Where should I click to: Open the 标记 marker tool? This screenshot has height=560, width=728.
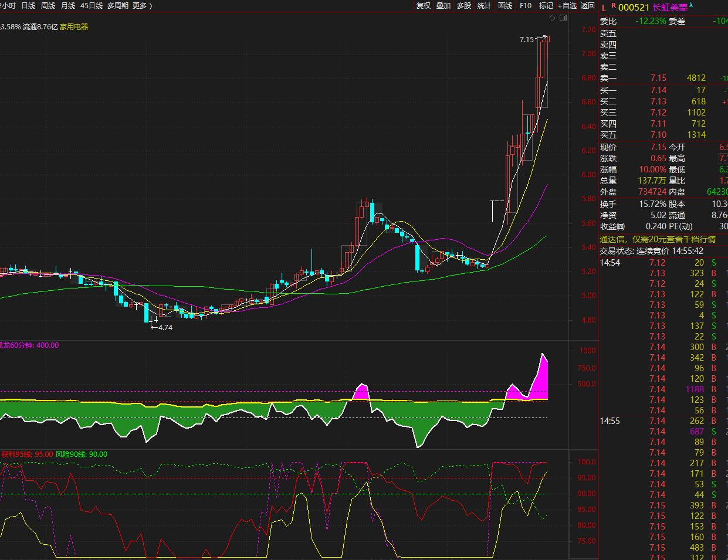click(546, 6)
